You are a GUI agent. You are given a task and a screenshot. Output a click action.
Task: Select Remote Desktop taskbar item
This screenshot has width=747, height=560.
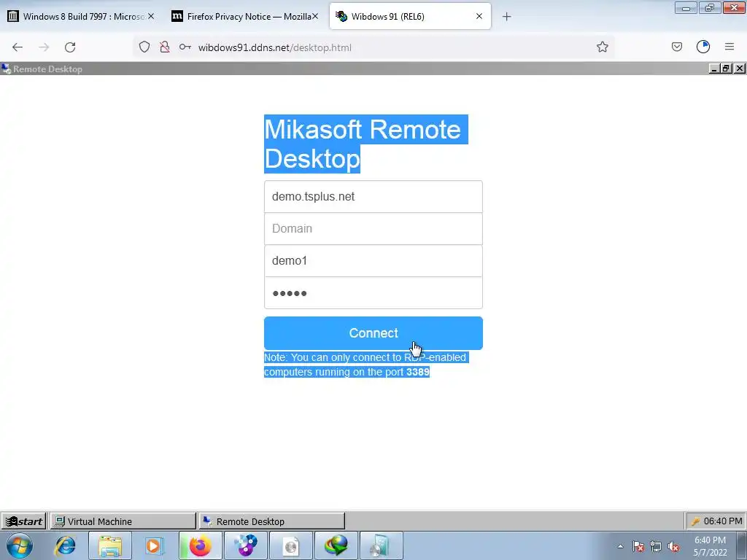click(272, 521)
